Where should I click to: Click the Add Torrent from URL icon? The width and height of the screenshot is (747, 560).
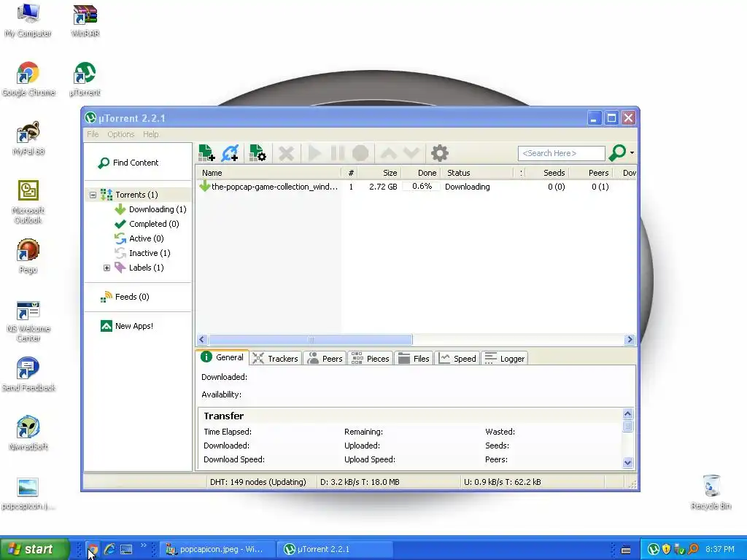(x=231, y=153)
